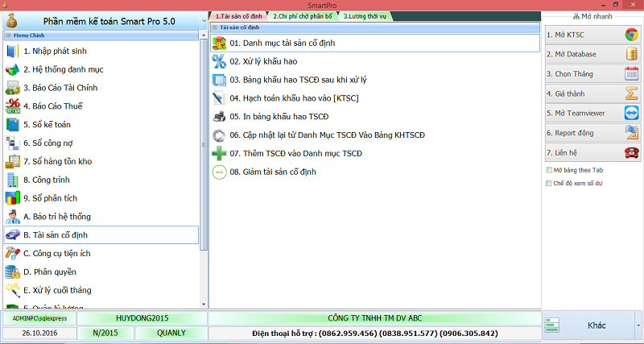
Task: Click the HUYDONG2015 database field
Action: point(142,318)
